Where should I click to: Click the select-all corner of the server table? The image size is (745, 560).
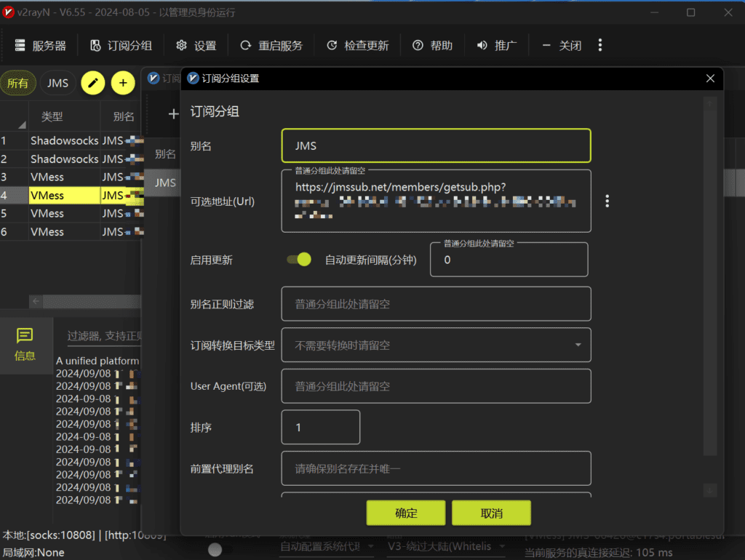(15, 117)
